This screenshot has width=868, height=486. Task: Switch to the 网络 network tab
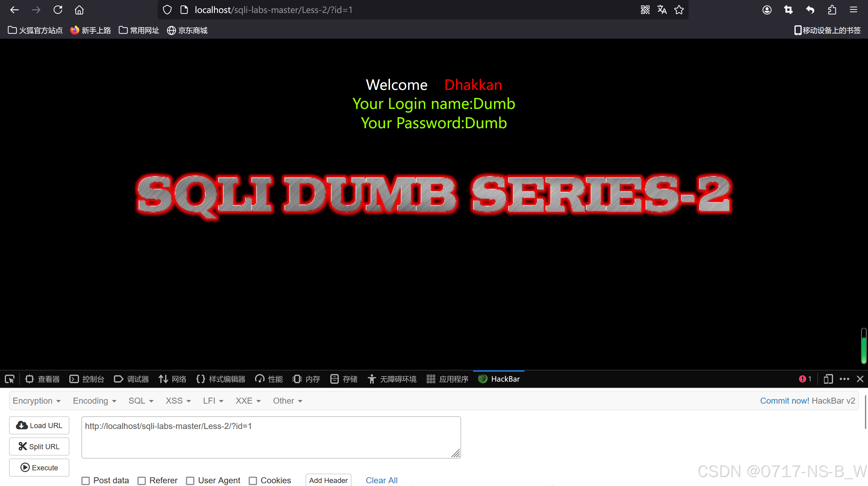point(172,379)
